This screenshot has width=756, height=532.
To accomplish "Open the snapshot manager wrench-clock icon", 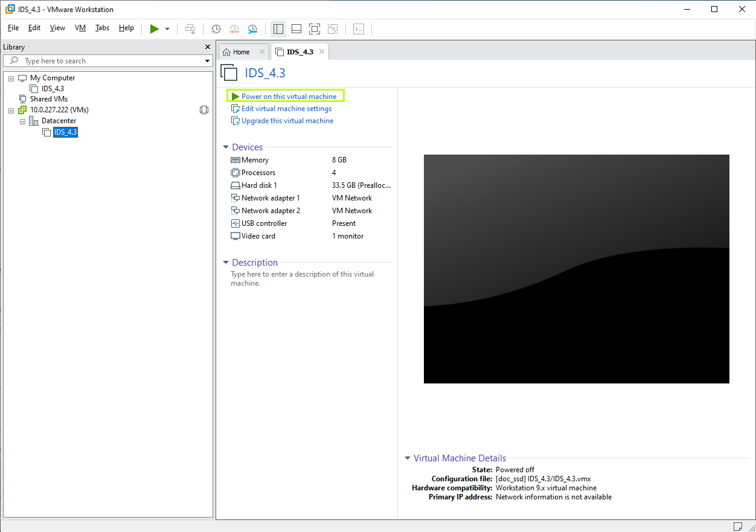I will 252,28.
